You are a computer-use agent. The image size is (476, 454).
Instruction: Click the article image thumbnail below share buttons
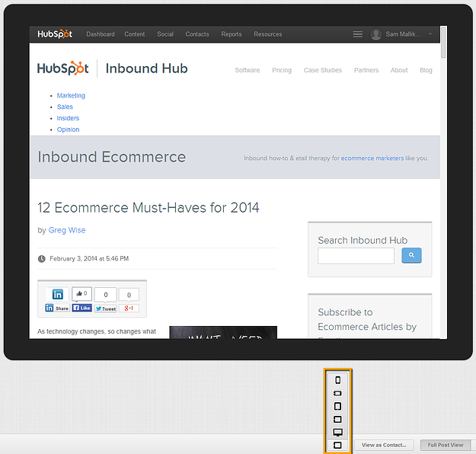click(x=223, y=332)
